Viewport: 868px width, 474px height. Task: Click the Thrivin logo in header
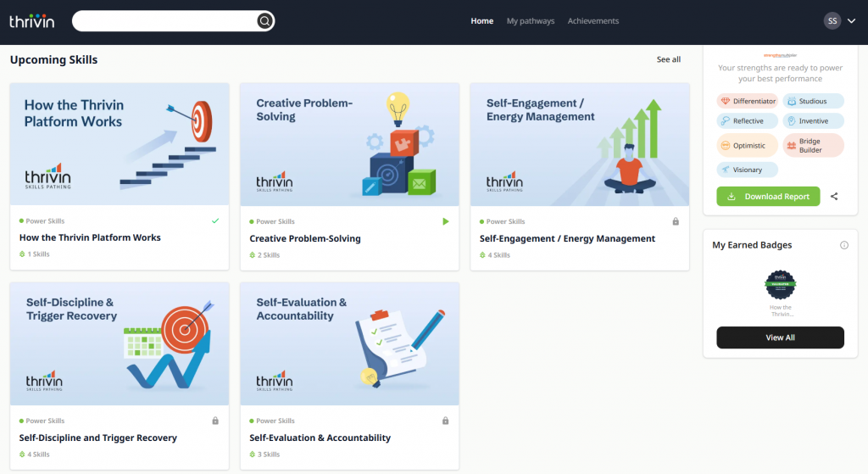[x=31, y=21]
